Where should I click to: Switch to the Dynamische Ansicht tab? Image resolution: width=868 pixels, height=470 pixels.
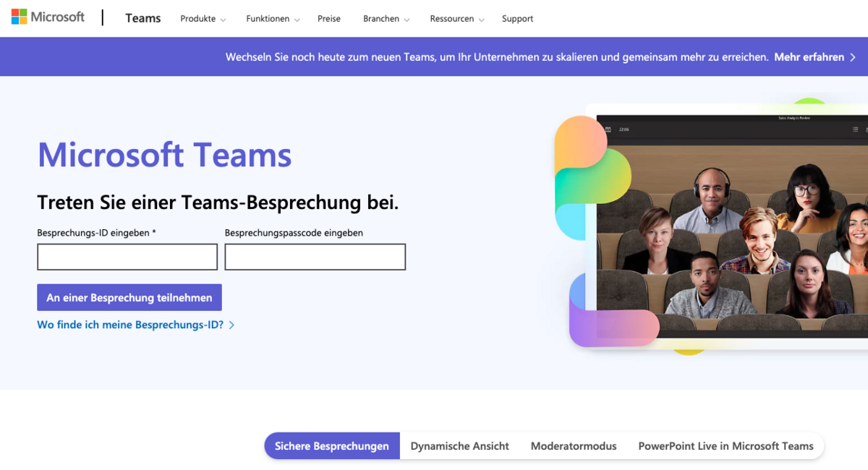coord(459,446)
